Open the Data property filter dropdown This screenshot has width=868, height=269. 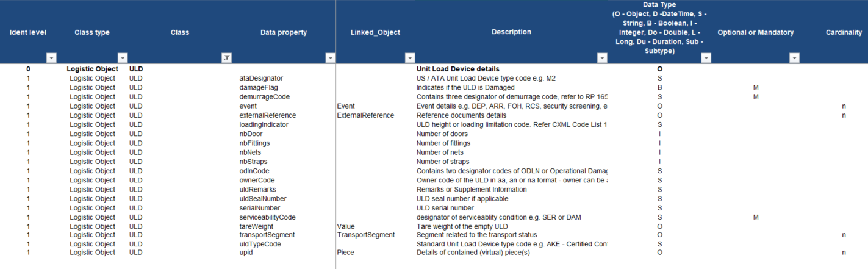(x=331, y=58)
